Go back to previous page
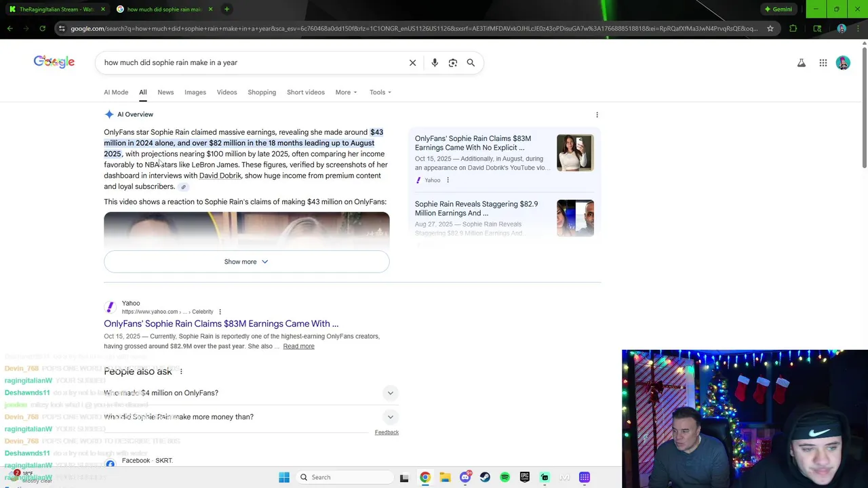Screen dimensions: 868x488 9,28
